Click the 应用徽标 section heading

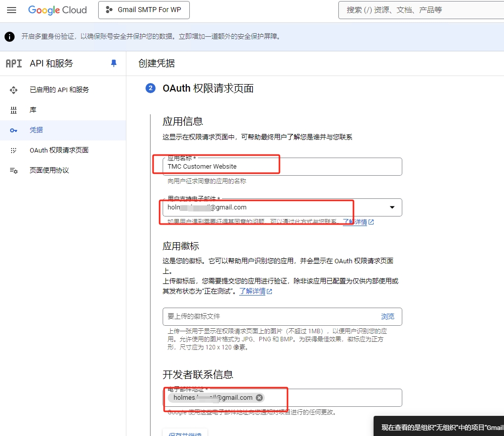click(181, 246)
